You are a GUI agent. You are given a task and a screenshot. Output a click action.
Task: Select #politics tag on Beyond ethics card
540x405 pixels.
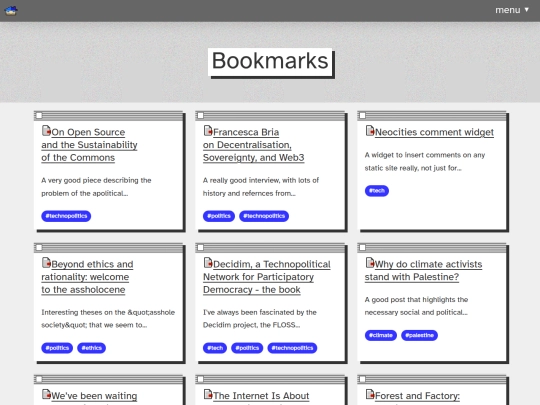tap(57, 348)
